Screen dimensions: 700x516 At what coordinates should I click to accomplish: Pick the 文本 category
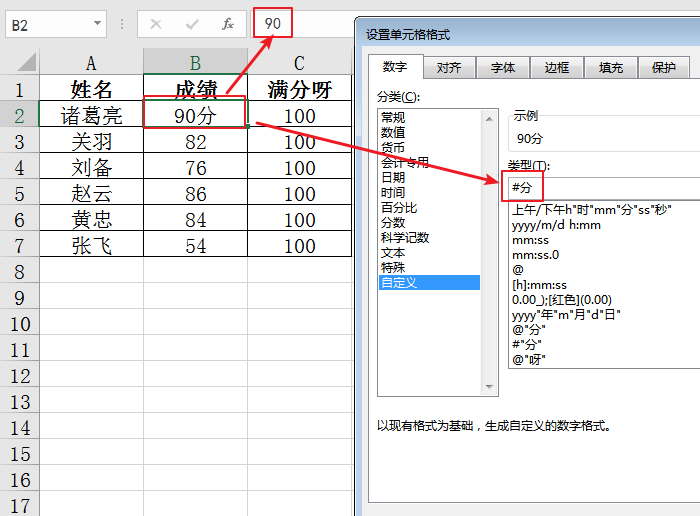pos(393,252)
